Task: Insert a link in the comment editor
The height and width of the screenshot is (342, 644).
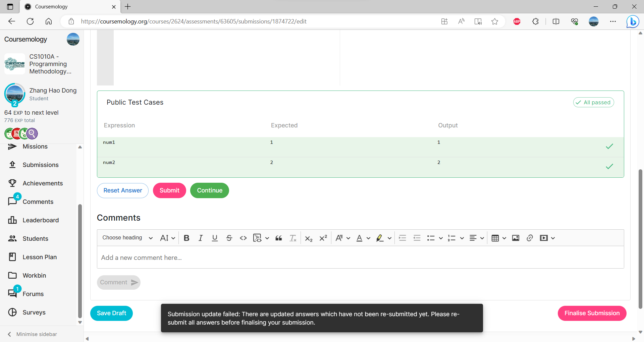Action: 530,238
